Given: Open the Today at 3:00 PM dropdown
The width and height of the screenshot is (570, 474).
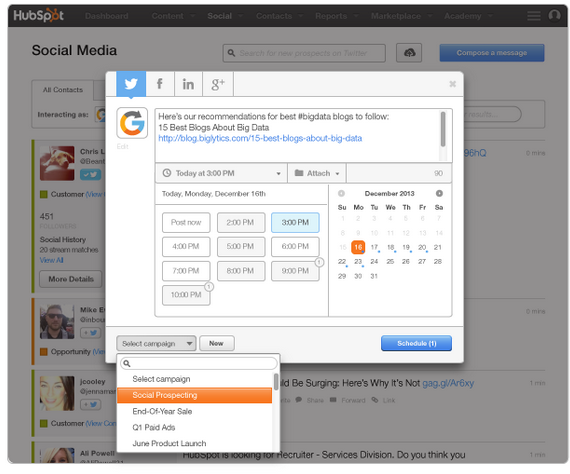Looking at the screenshot, I should (x=221, y=173).
